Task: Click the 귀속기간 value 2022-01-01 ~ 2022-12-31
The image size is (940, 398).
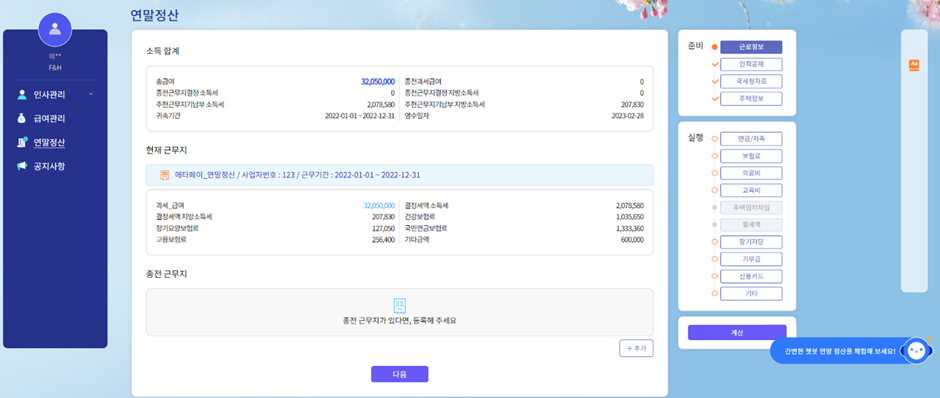Action: 359,116
